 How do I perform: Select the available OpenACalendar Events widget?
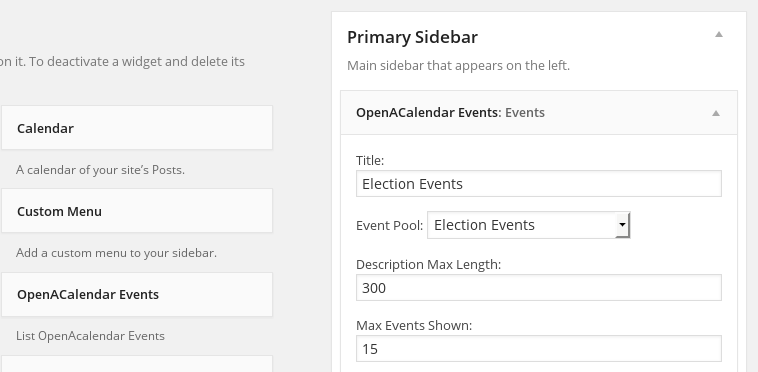pos(137,295)
